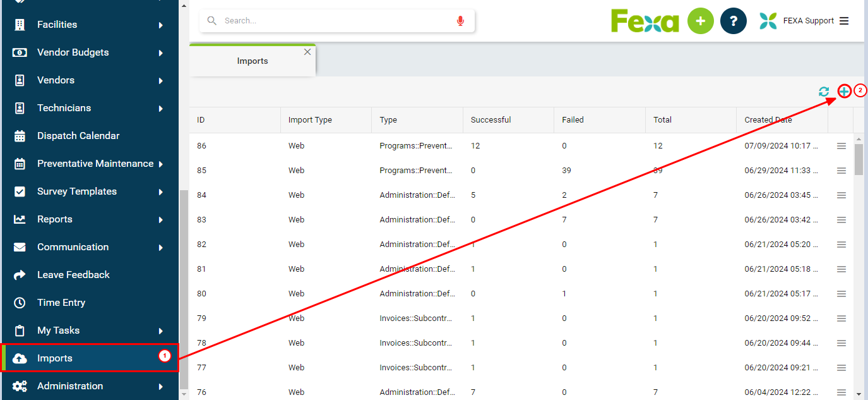This screenshot has height=400, width=868.
Task: Open the help question mark icon
Action: click(x=733, y=21)
